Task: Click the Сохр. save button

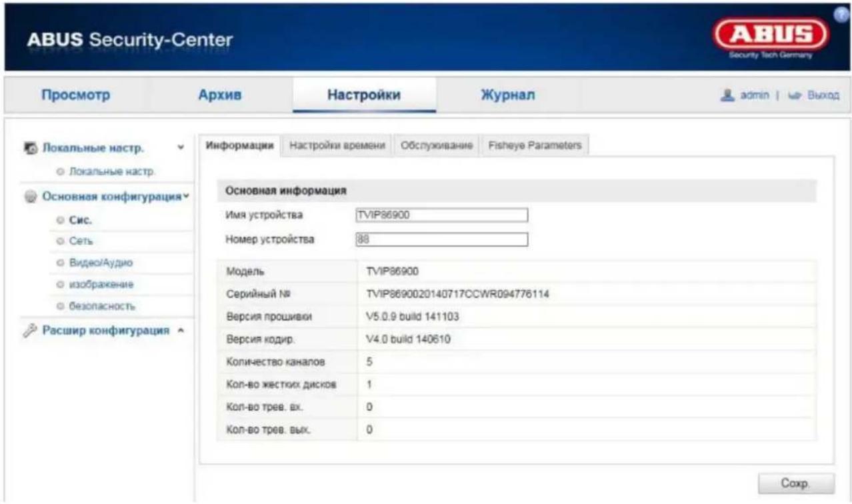Action: tap(797, 483)
